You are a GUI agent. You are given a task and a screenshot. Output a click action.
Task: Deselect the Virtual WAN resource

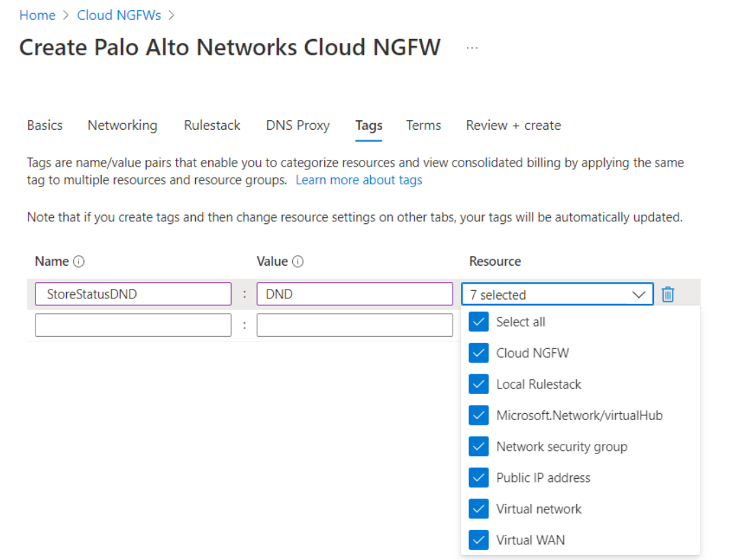(479, 540)
